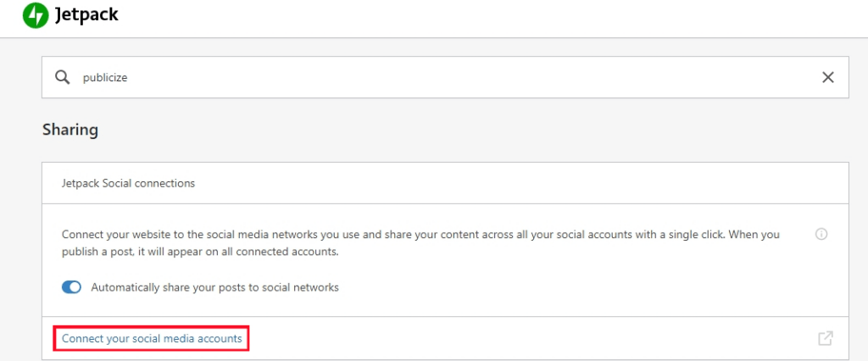
Task: Click 'Automatically share your posts' label text
Action: coord(214,287)
